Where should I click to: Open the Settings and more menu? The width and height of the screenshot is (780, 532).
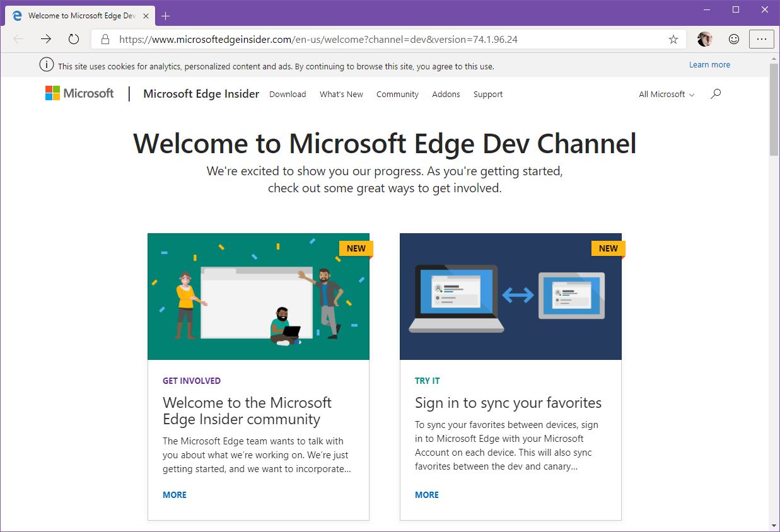(x=762, y=39)
